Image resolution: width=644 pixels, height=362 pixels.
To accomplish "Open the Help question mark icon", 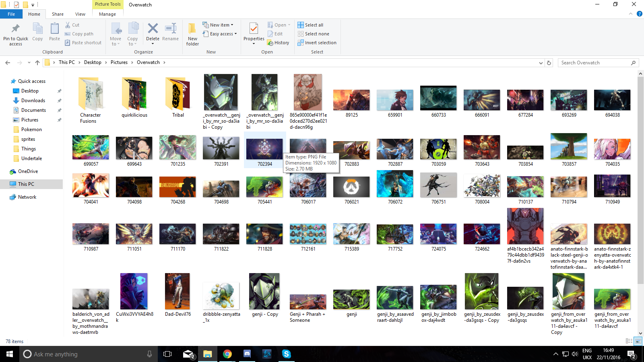I will [639, 14].
